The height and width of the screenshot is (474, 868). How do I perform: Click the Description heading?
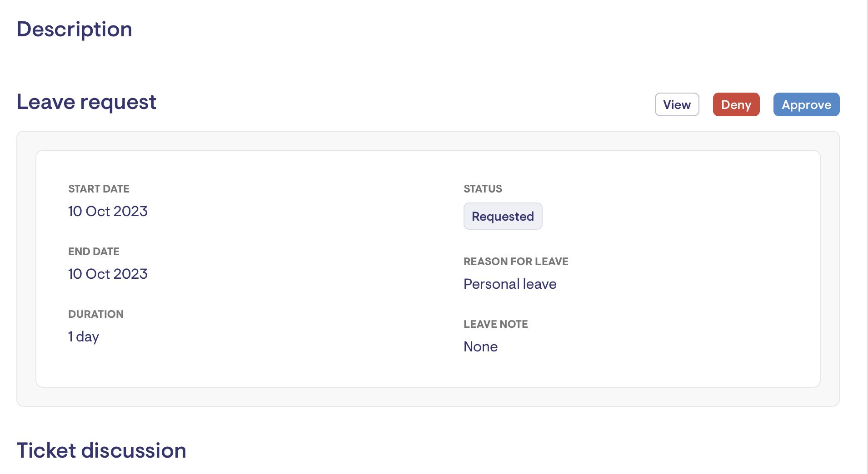point(75,29)
